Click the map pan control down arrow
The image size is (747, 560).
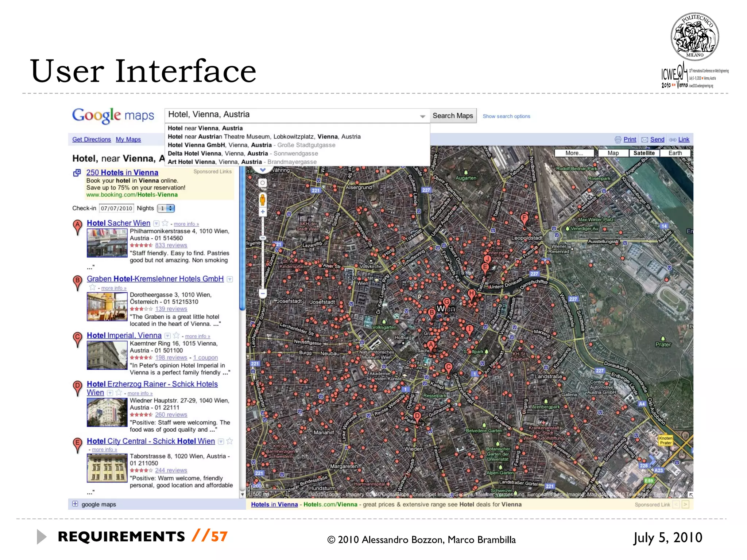tap(263, 170)
